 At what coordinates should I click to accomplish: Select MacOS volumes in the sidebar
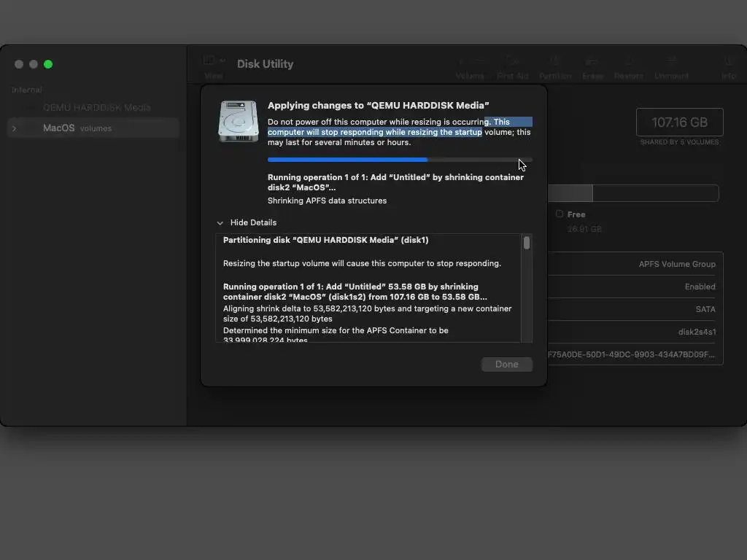tap(93, 128)
